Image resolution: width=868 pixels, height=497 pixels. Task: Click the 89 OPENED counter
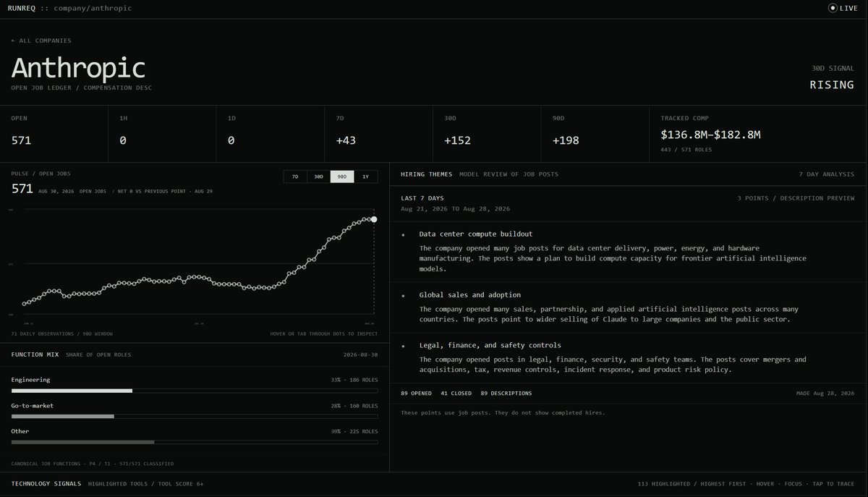pos(416,394)
